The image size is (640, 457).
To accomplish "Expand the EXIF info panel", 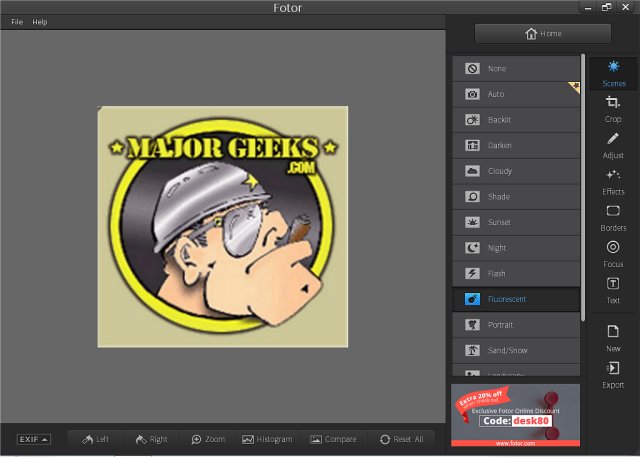I will pos(33,439).
